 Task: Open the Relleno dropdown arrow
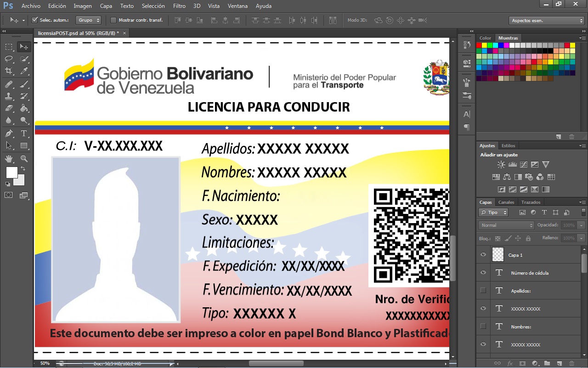pyautogui.click(x=581, y=238)
